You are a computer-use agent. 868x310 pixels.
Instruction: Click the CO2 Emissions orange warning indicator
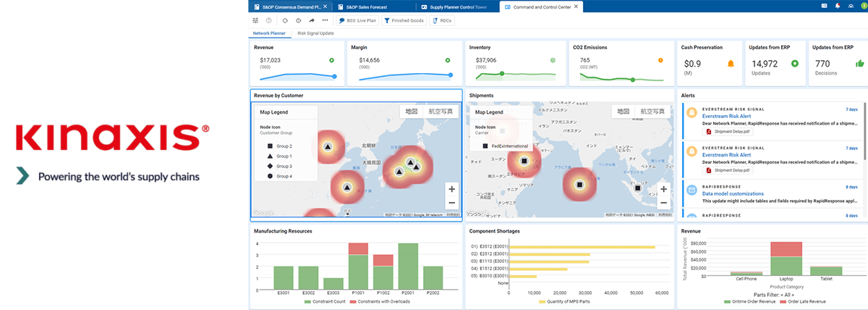[x=660, y=61]
